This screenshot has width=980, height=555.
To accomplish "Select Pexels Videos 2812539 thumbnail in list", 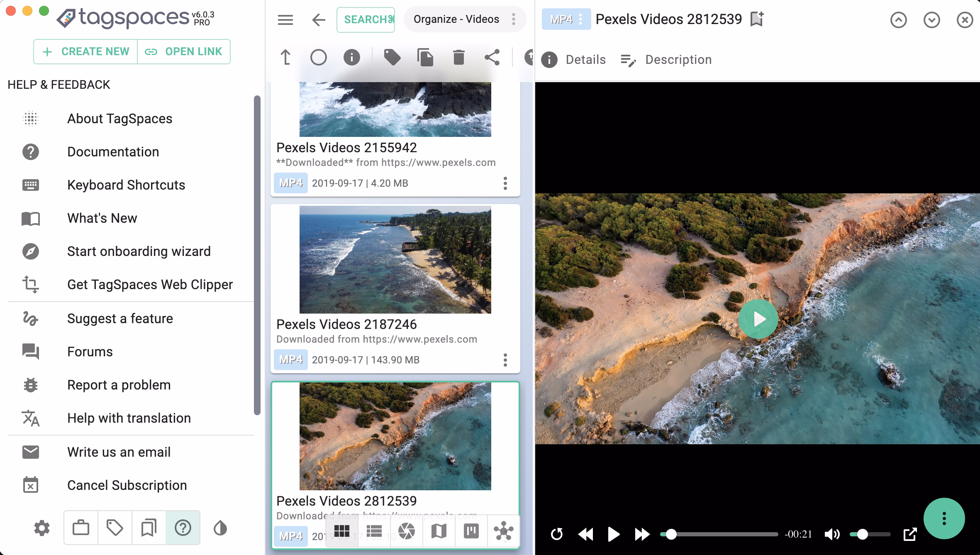I will (395, 436).
